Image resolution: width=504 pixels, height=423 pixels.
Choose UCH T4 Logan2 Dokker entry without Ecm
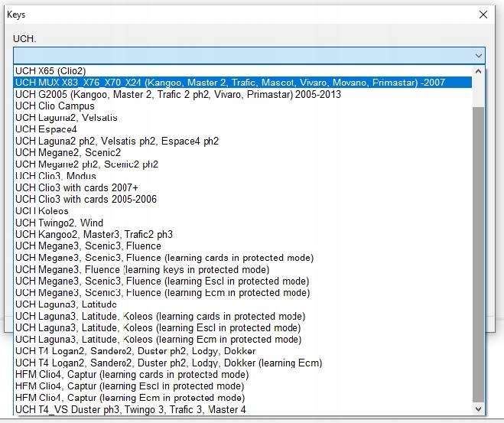[243, 350]
